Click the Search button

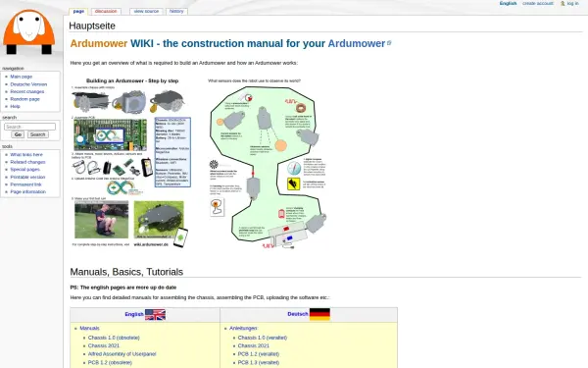[x=37, y=134]
